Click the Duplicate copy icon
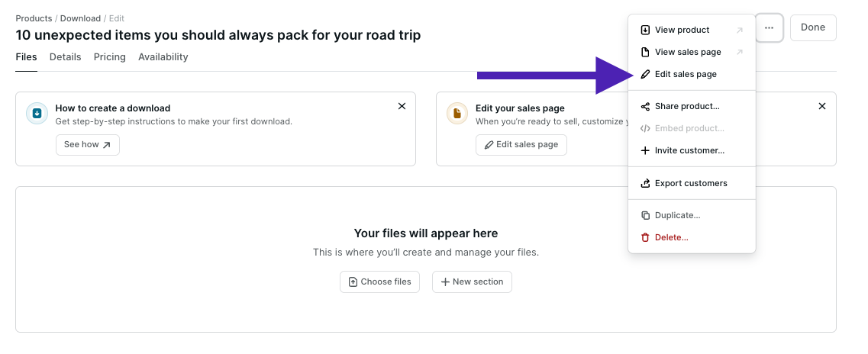The width and height of the screenshot is (868, 354). coord(645,216)
